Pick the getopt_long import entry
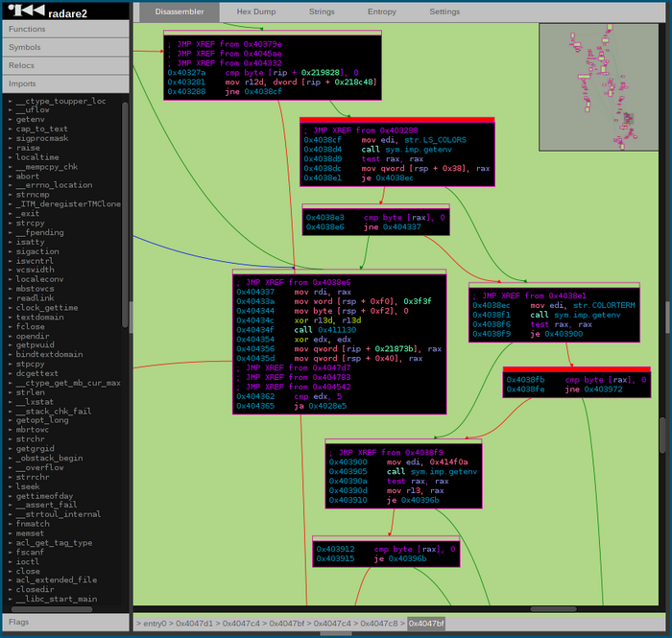 pos(41,420)
